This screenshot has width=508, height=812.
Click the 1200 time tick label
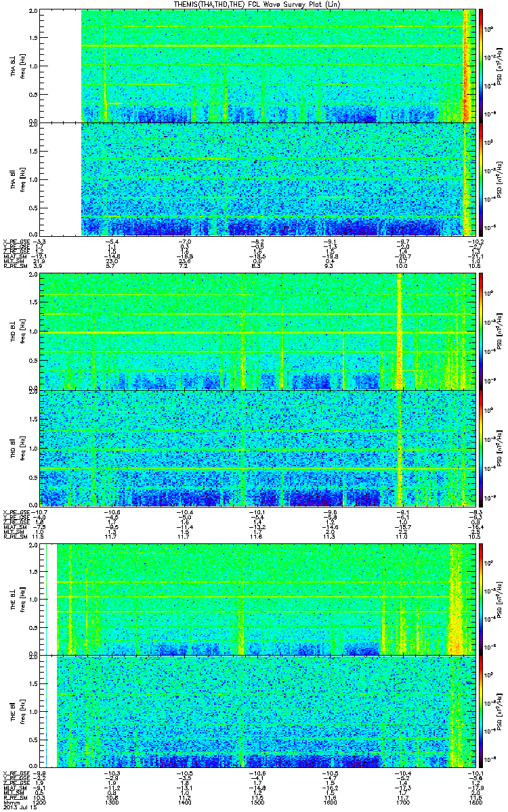pyautogui.click(x=39, y=802)
